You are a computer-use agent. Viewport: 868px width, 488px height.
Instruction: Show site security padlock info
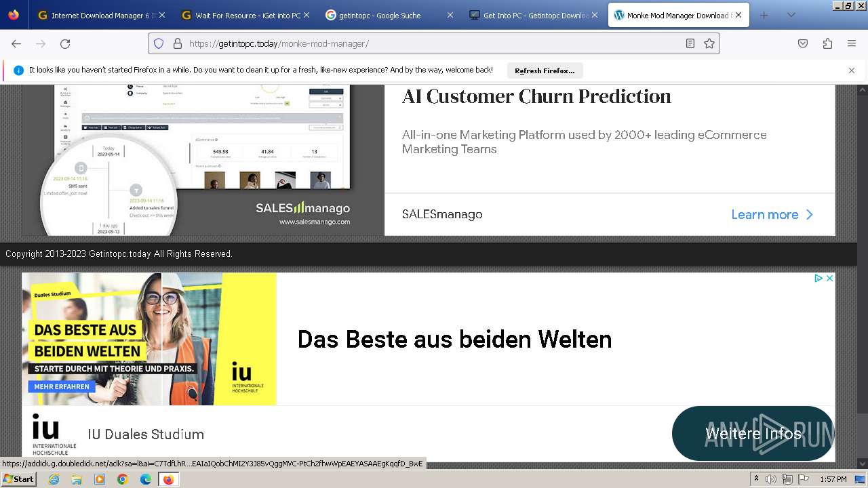click(178, 43)
